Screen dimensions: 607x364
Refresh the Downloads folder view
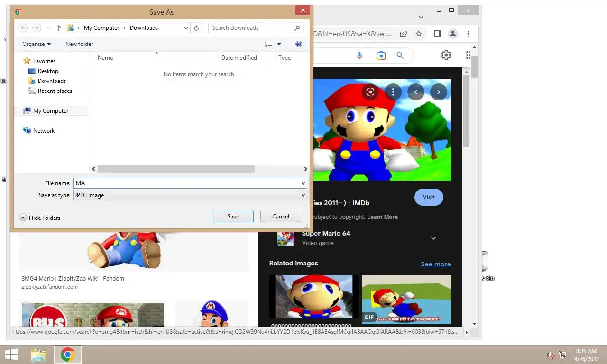click(197, 28)
